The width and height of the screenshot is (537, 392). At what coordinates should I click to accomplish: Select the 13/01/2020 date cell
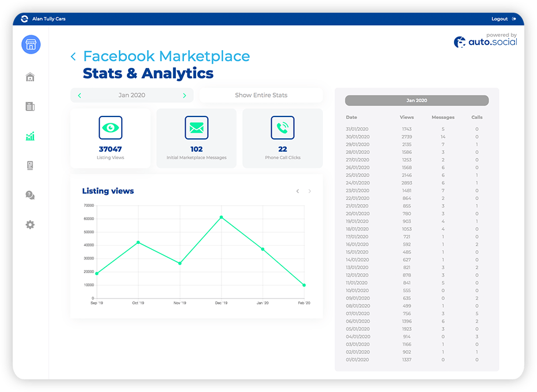[x=358, y=267]
